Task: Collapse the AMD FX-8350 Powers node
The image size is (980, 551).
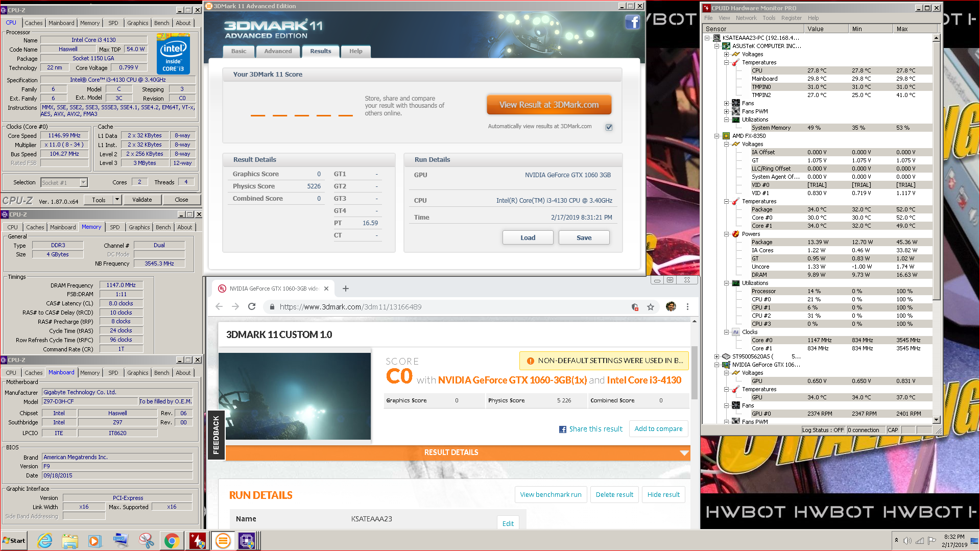Action: point(726,234)
